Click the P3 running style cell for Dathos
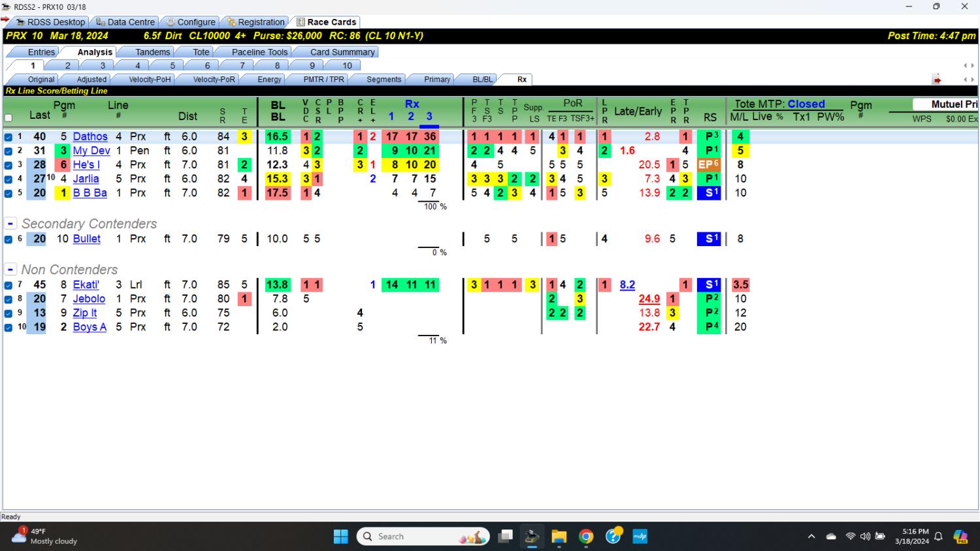Image resolution: width=980 pixels, height=551 pixels. click(709, 136)
